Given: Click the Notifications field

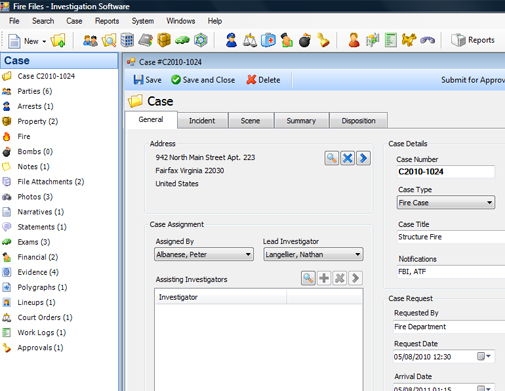Looking at the screenshot, I should [451, 272].
